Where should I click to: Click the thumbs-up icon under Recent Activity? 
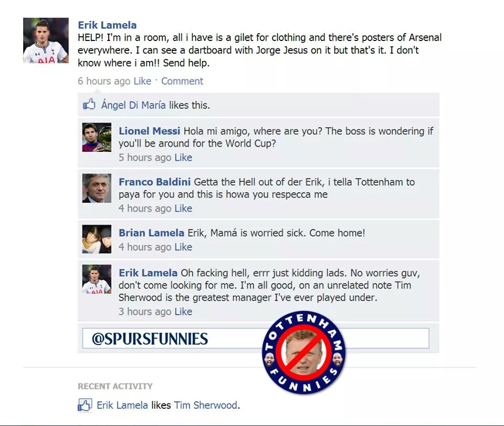[85, 405]
